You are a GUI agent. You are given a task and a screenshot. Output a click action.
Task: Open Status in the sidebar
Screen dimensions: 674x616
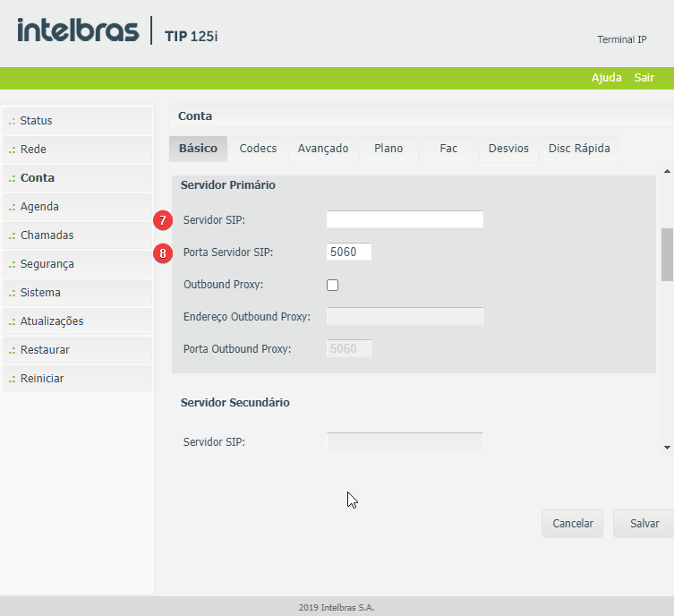[78, 121]
